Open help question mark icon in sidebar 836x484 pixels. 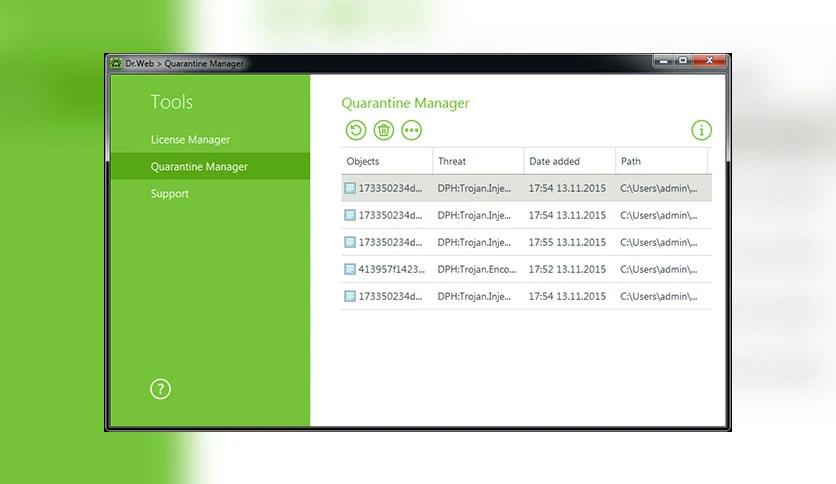160,389
